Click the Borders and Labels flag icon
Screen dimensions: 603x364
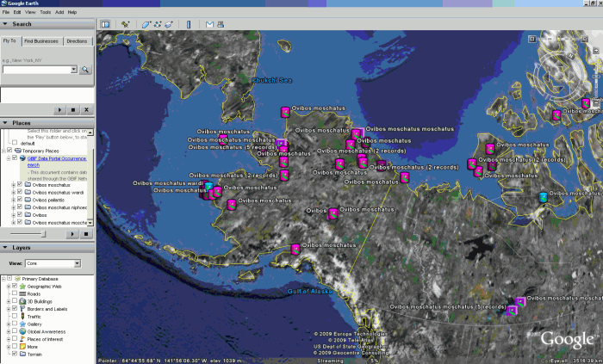pos(22,309)
